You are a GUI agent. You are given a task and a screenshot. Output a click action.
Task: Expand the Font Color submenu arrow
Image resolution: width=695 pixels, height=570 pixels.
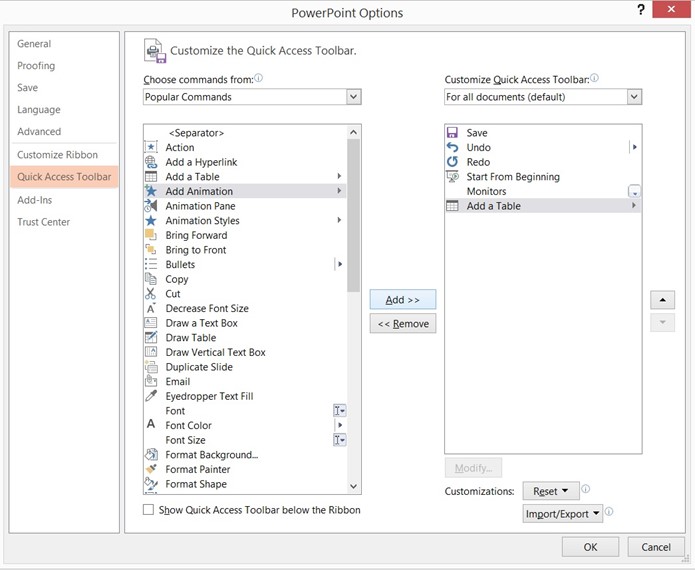340,425
